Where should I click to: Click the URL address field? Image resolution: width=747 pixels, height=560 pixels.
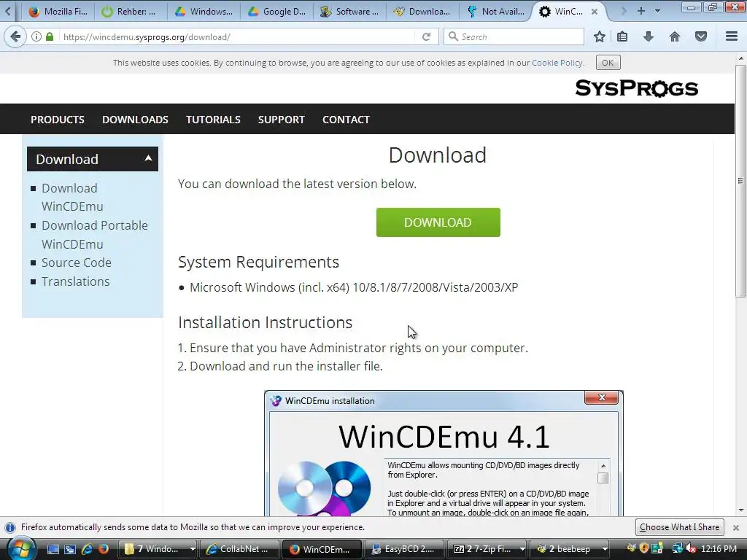(x=236, y=36)
